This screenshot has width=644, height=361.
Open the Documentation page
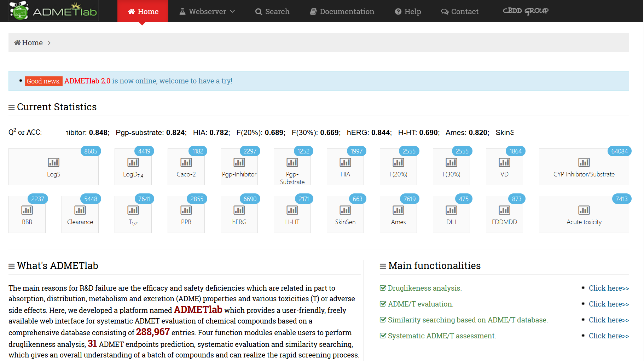tap(342, 12)
